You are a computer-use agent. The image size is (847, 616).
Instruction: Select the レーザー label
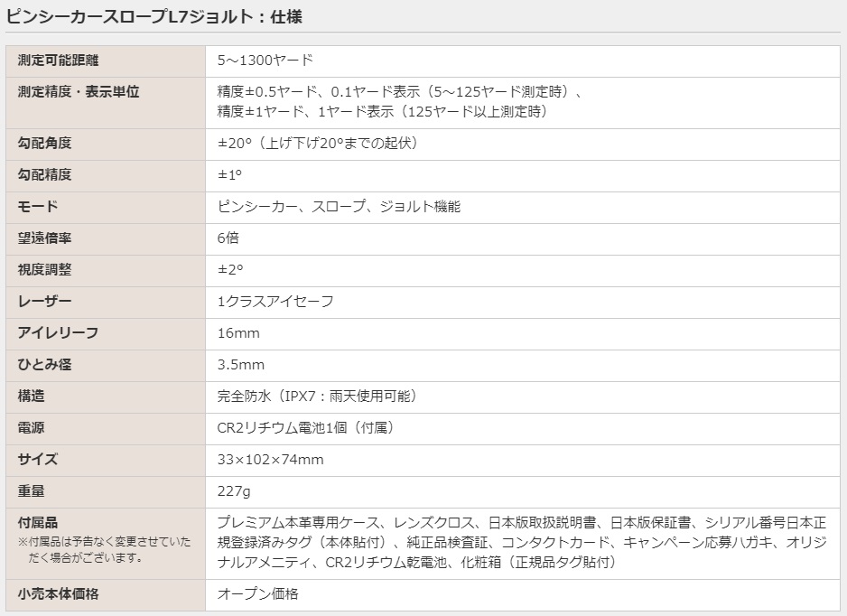pyautogui.click(x=44, y=301)
